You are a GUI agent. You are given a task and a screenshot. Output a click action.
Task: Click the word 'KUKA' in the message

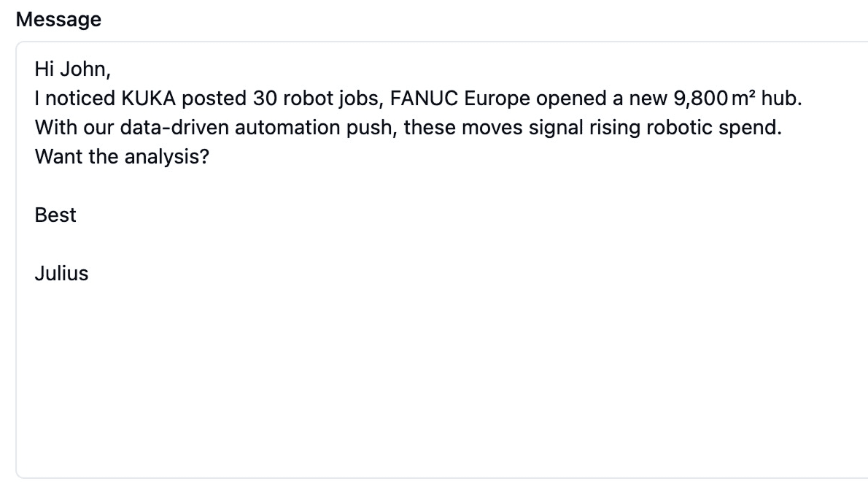pyautogui.click(x=148, y=99)
